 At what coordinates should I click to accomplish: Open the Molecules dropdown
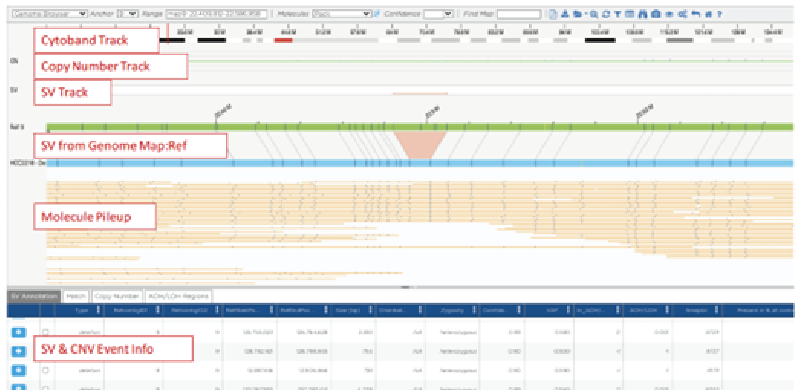341,14
